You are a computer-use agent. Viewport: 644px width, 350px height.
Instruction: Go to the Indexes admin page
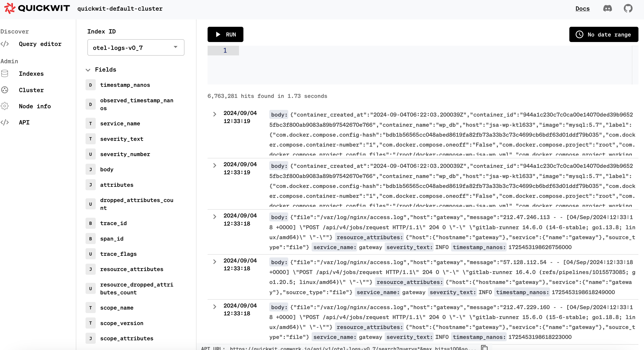click(x=31, y=74)
